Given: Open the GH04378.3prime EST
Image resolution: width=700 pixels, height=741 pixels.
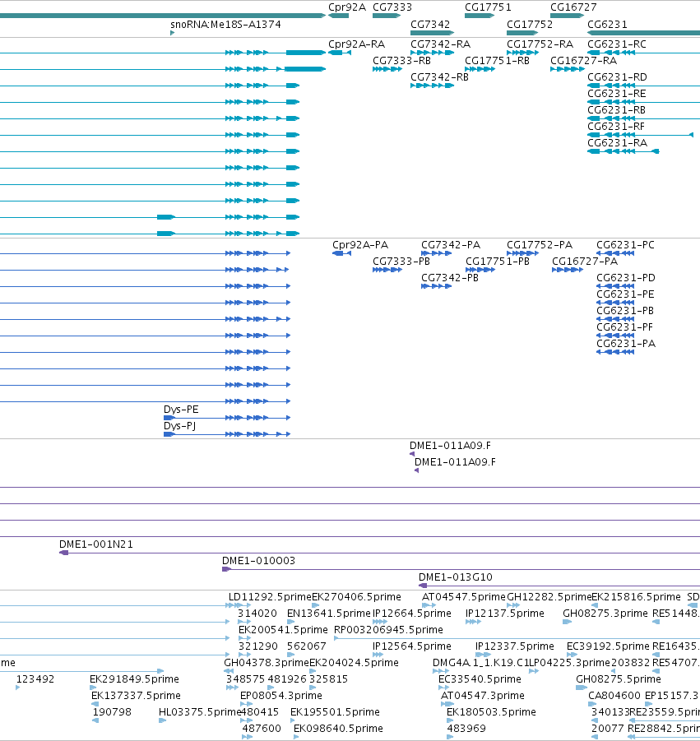Looking at the screenshot, I should tap(229, 671).
